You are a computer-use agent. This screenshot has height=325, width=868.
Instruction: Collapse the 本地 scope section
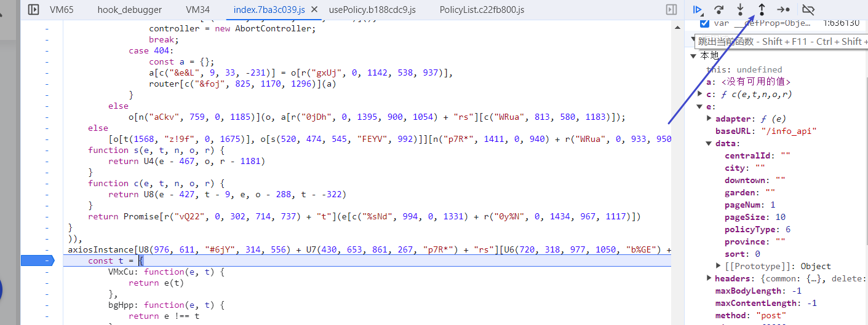(x=695, y=56)
